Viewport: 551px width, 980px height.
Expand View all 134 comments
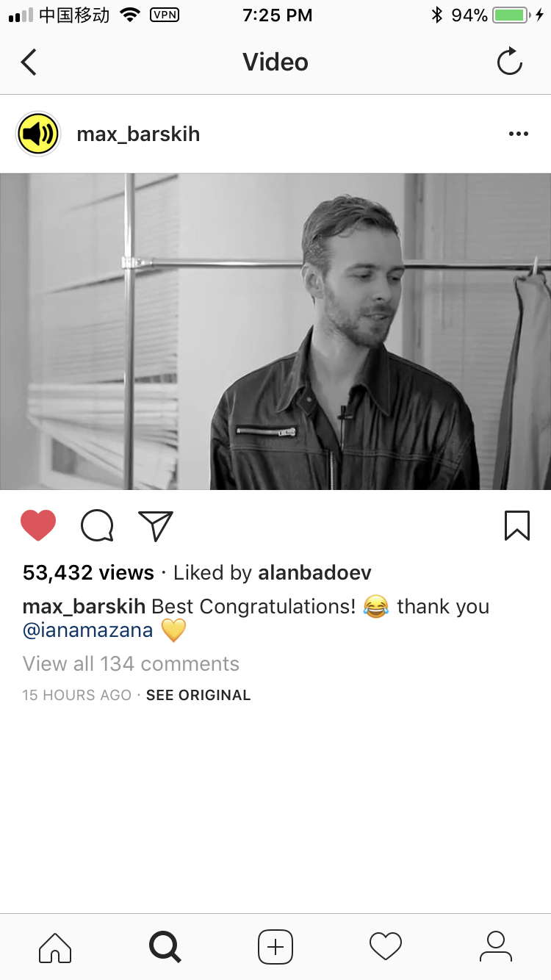(131, 664)
